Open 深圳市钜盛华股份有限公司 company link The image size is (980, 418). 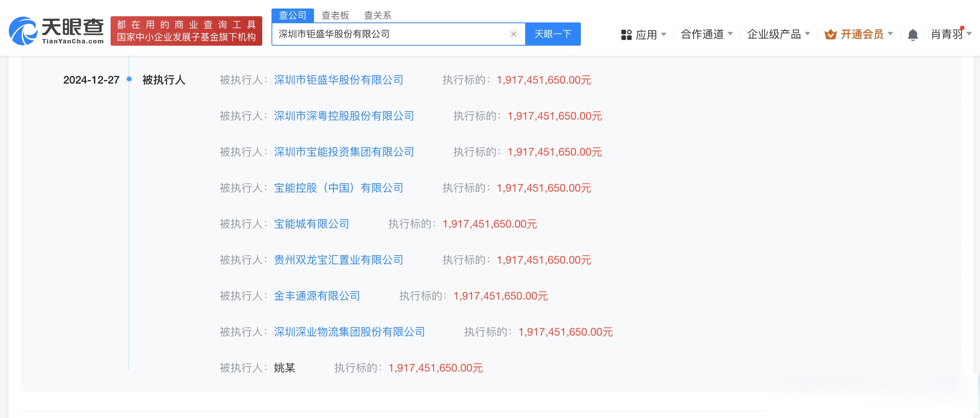pyautogui.click(x=338, y=80)
